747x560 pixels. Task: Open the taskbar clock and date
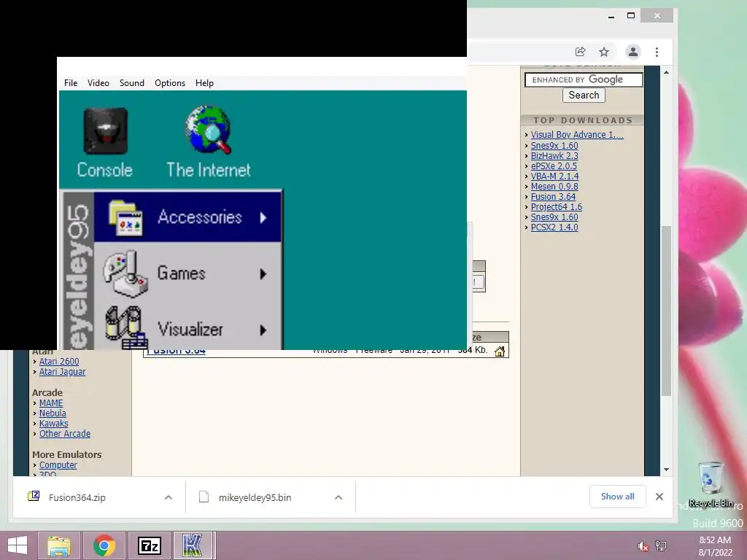point(715,546)
